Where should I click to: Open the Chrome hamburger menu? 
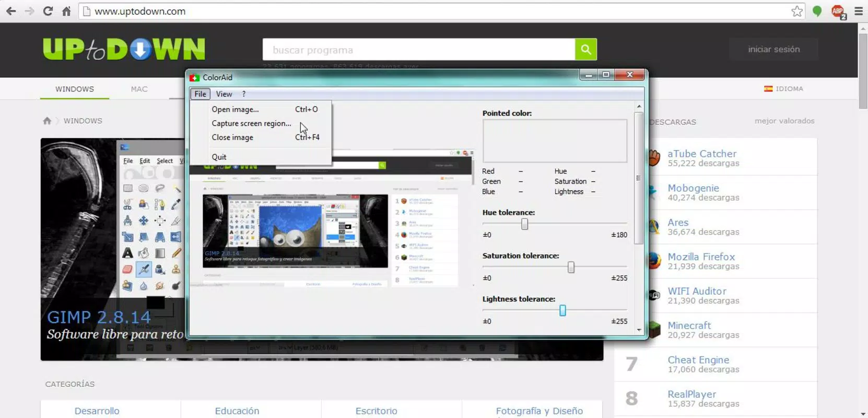[859, 11]
